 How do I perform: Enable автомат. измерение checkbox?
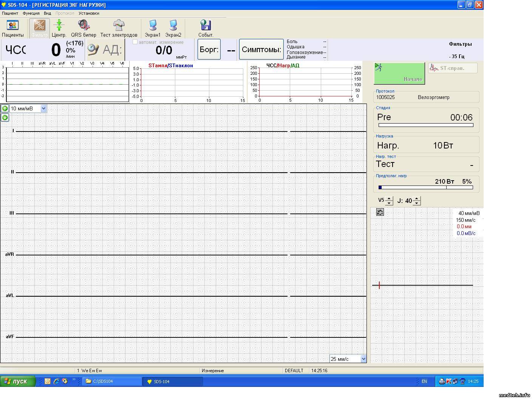tap(135, 42)
